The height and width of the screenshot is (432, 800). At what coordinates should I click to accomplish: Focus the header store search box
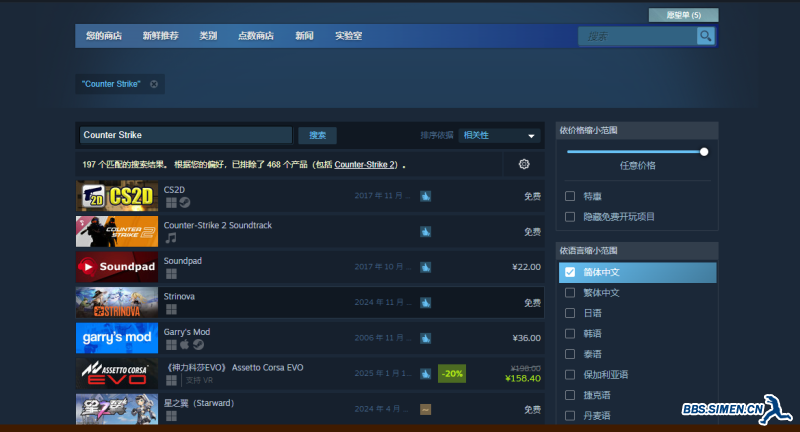click(638, 36)
